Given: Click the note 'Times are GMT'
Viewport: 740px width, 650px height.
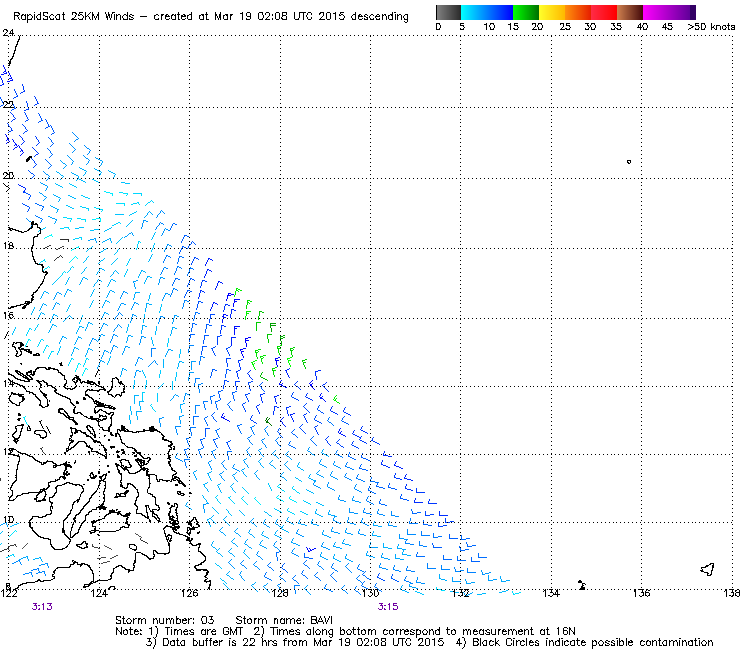Looking at the screenshot, I should [203, 631].
